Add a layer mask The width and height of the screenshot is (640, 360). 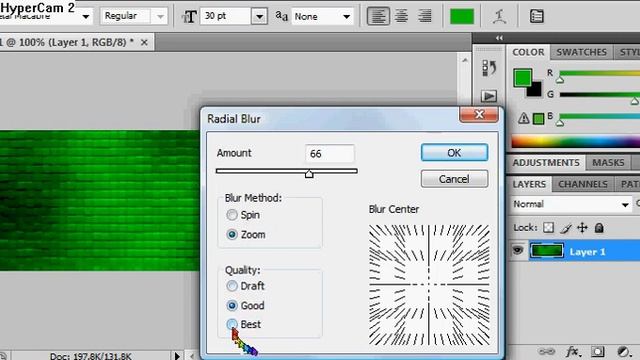coord(598,351)
